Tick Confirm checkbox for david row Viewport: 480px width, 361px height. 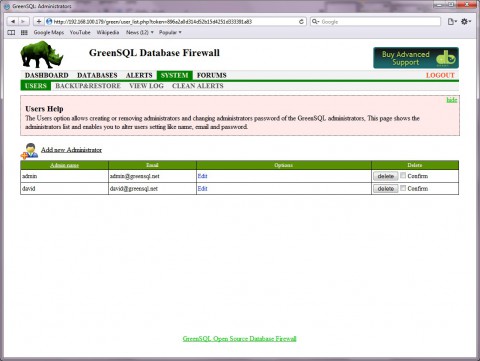(403, 188)
